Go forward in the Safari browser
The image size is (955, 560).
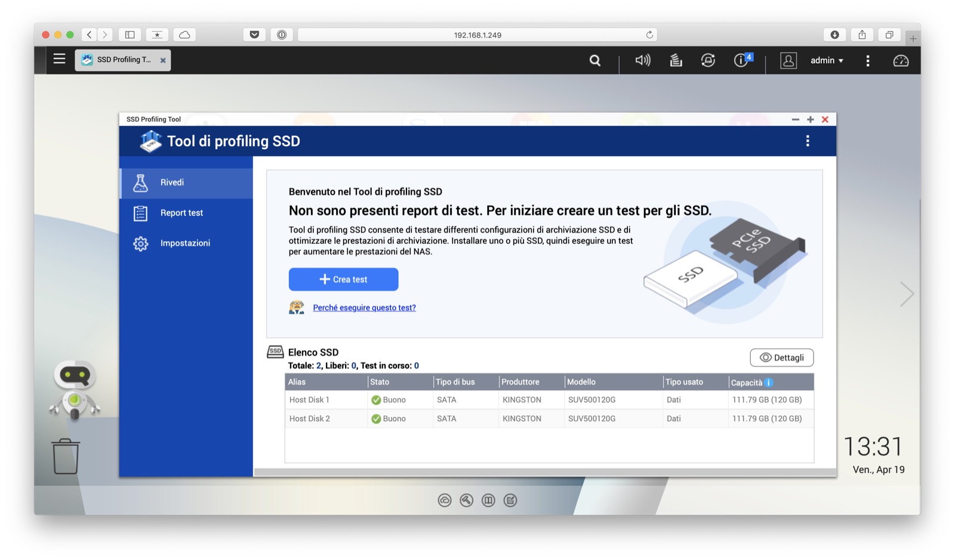(105, 35)
